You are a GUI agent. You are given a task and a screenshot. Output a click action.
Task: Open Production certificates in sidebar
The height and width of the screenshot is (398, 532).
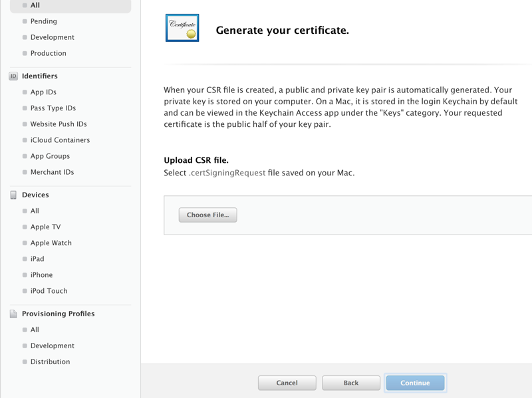click(x=48, y=53)
